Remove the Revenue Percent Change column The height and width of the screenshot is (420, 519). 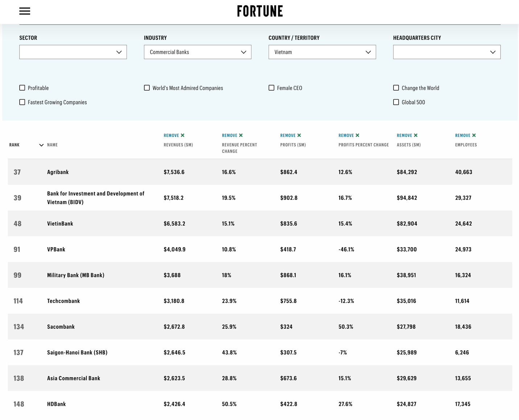coord(232,136)
